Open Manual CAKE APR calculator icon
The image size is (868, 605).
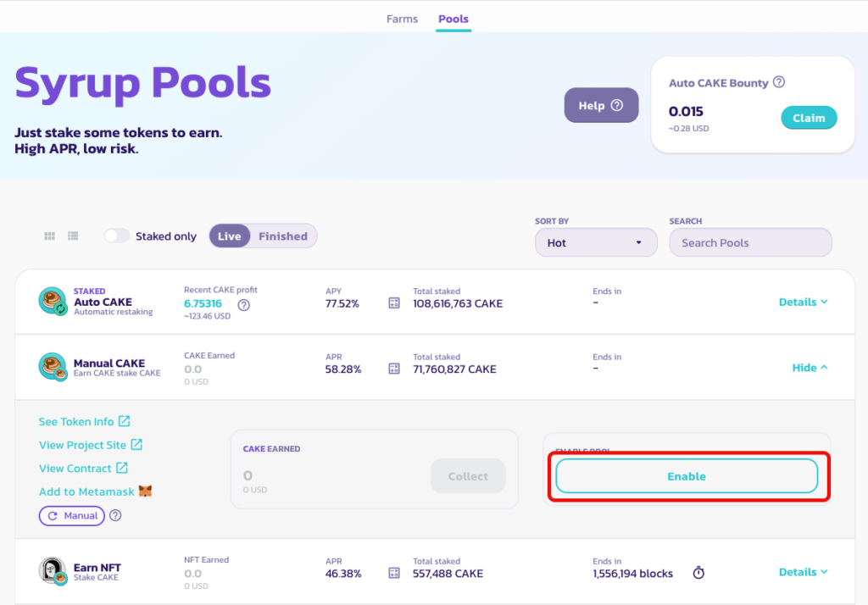[x=394, y=369]
